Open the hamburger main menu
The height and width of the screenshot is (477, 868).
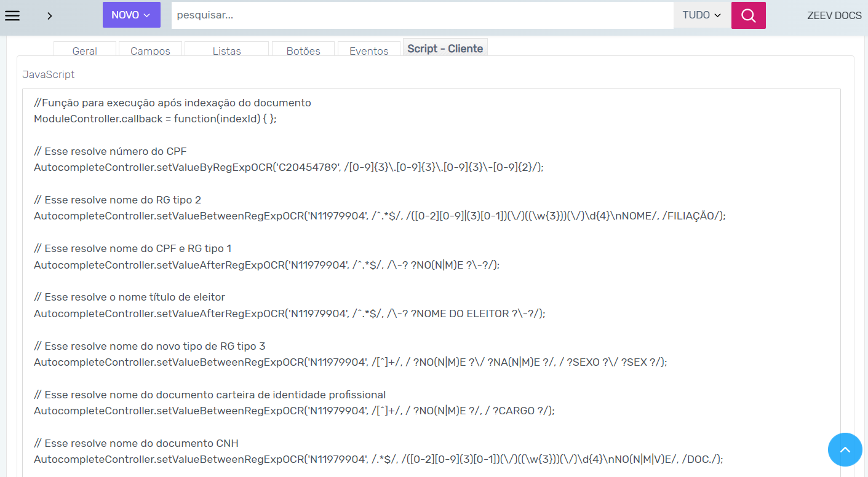[12, 15]
